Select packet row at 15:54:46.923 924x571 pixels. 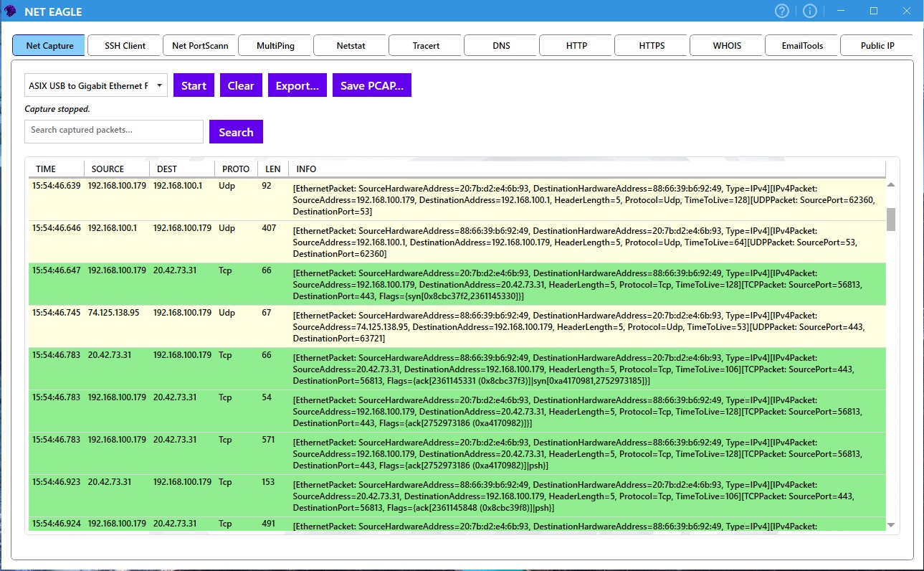coord(457,496)
